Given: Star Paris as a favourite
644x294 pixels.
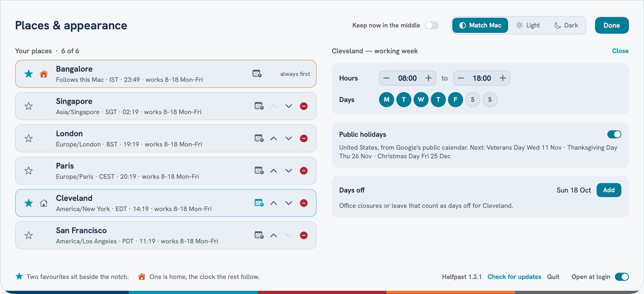Looking at the screenshot, I should [x=29, y=171].
